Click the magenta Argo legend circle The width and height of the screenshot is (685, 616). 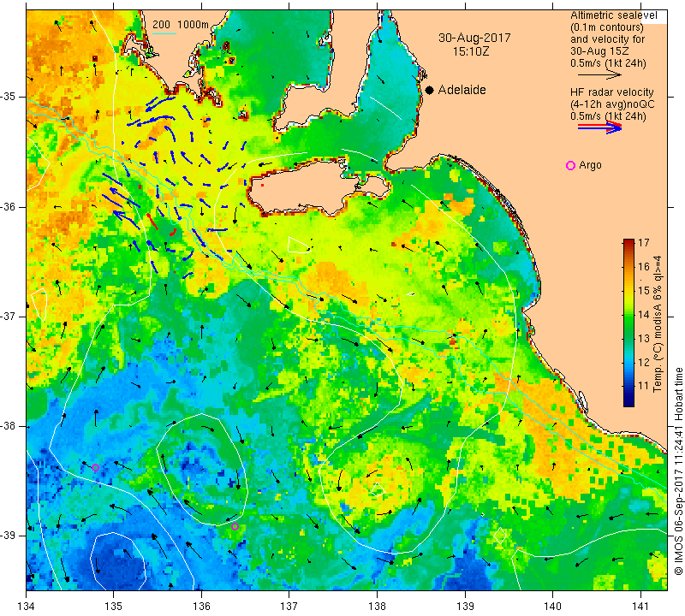(570, 165)
